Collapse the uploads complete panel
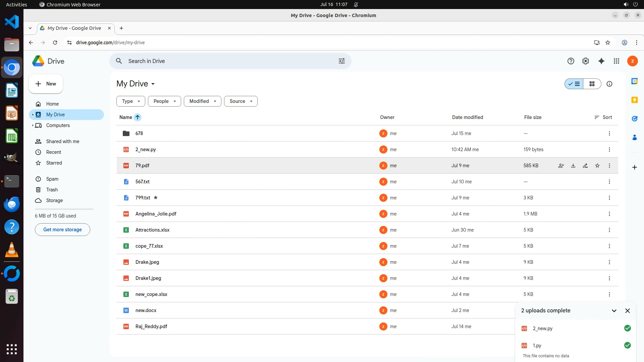The width and height of the screenshot is (644, 362). tap(614, 311)
